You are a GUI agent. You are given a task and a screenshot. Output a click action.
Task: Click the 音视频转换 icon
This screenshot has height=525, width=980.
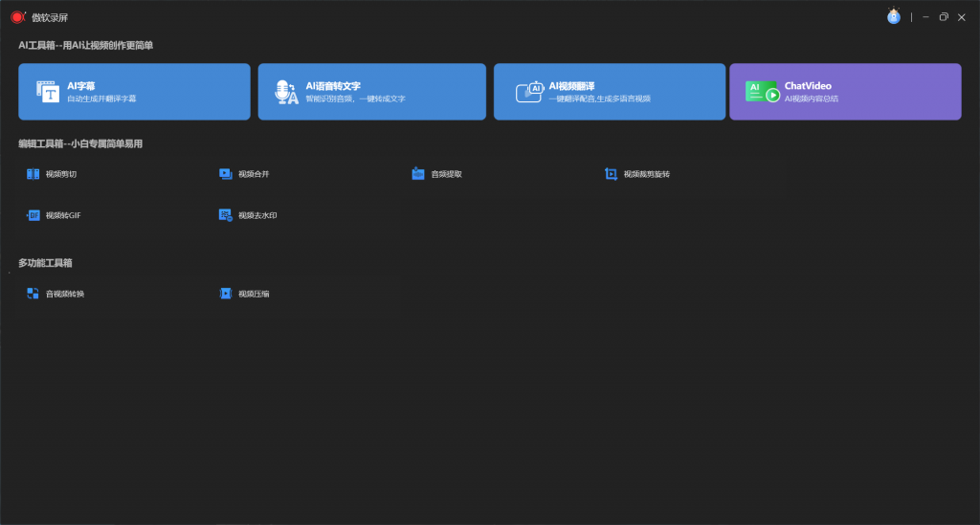pos(33,294)
